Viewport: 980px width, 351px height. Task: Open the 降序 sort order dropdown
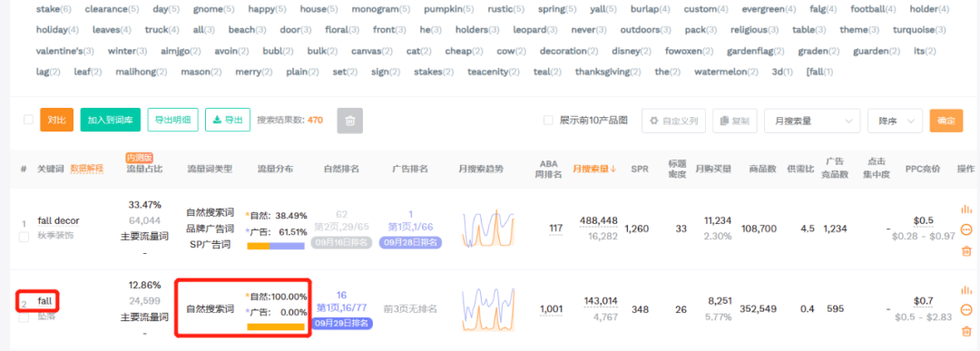[x=895, y=121]
